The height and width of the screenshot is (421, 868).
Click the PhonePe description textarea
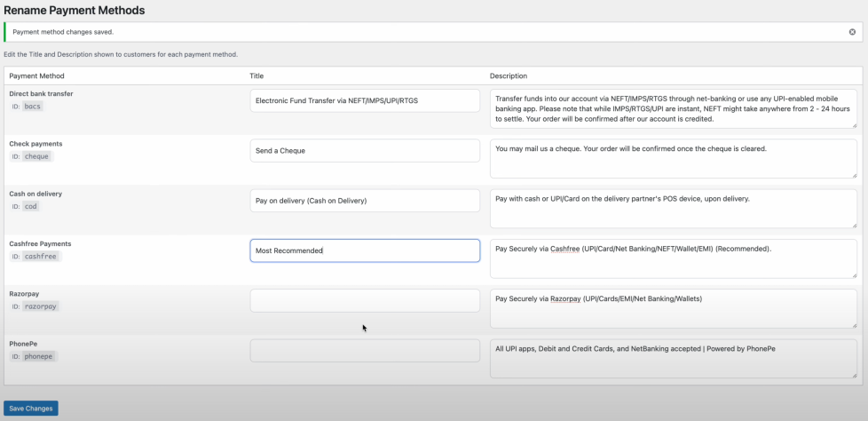[x=673, y=359]
